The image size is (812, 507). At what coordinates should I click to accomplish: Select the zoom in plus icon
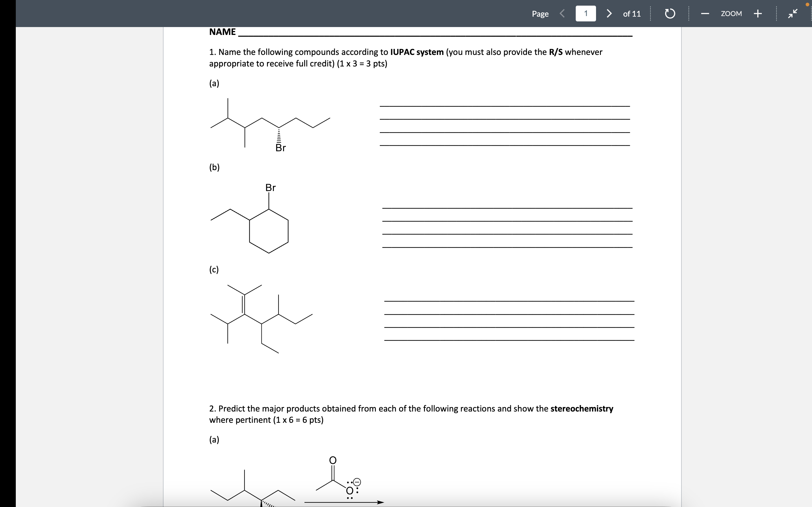(x=758, y=14)
